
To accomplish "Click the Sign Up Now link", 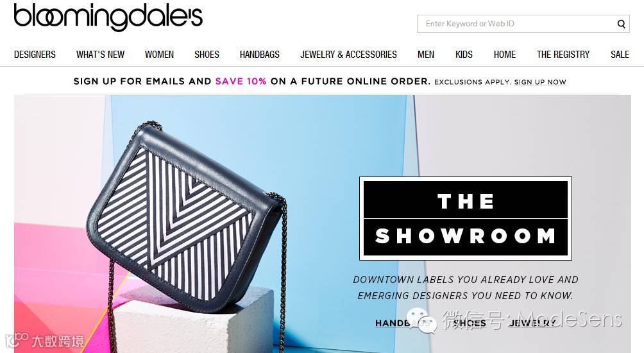I will pos(540,82).
